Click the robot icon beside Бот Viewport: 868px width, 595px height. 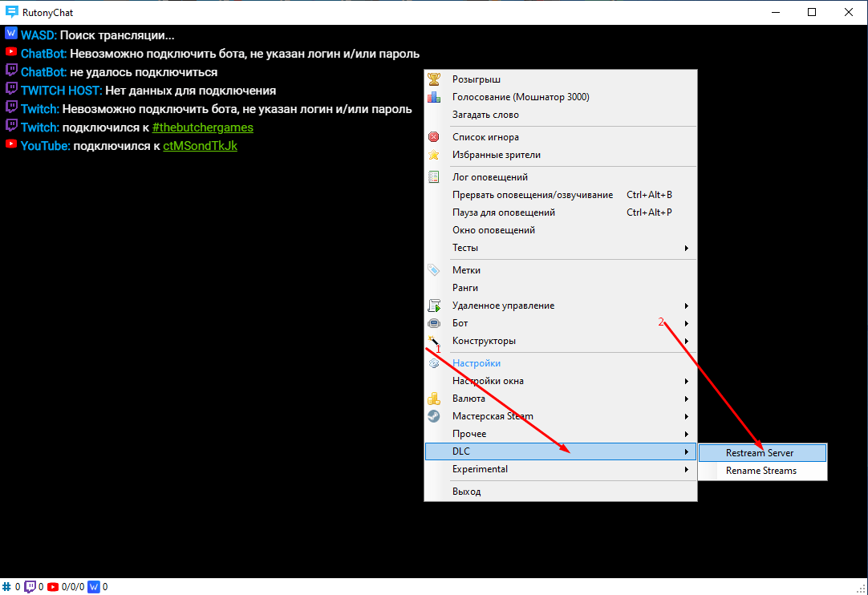point(434,323)
